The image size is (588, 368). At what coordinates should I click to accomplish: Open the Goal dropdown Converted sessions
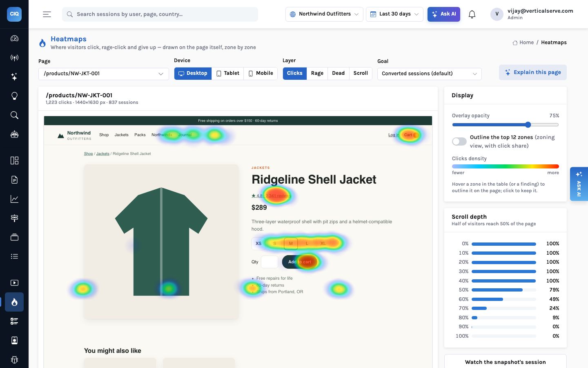pos(430,74)
